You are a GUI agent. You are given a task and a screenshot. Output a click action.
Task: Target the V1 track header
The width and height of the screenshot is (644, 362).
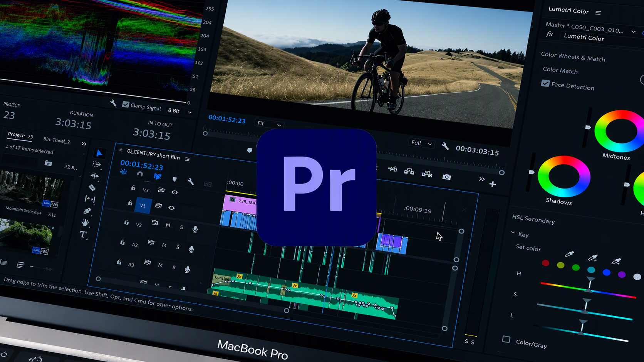(143, 205)
